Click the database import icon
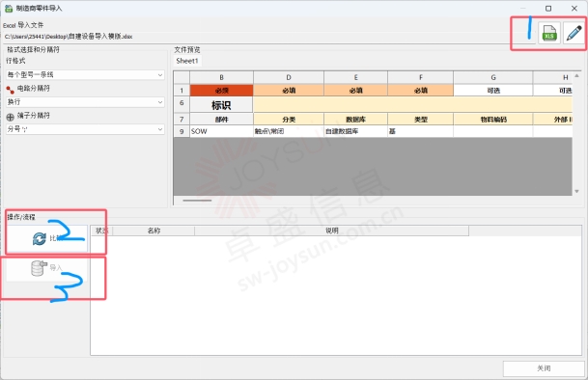The width and height of the screenshot is (588, 380). (x=39, y=268)
